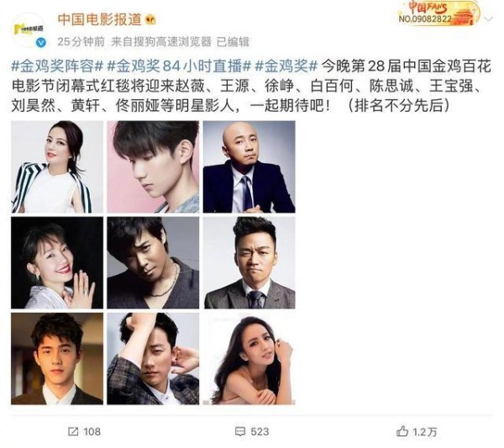504x448 pixels.
Task: Open the comments speech bubble icon
Action: click(240, 431)
